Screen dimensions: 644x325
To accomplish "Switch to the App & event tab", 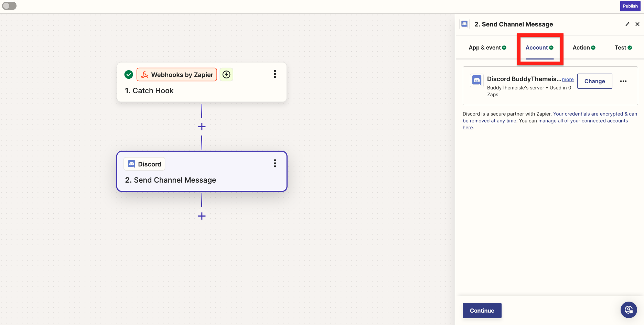I will 487,47.
